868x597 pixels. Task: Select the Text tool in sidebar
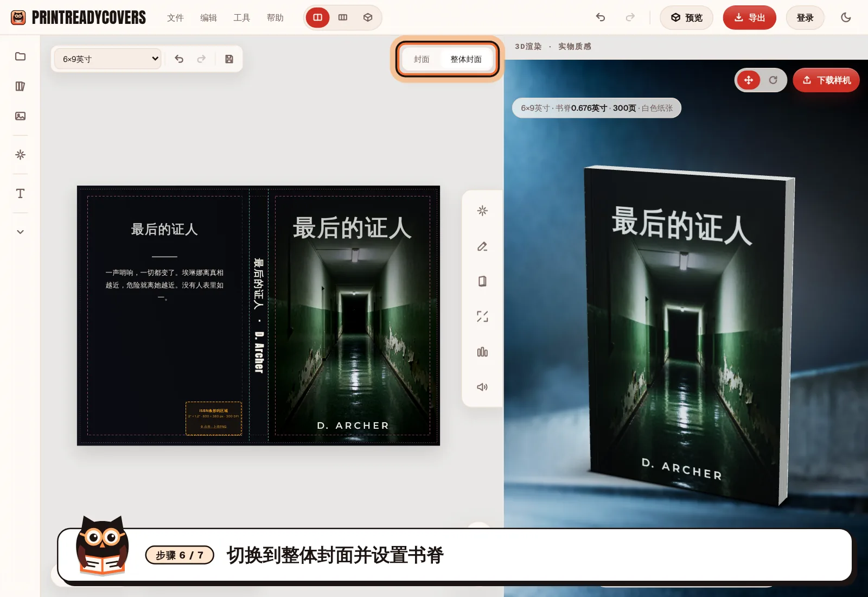20,194
